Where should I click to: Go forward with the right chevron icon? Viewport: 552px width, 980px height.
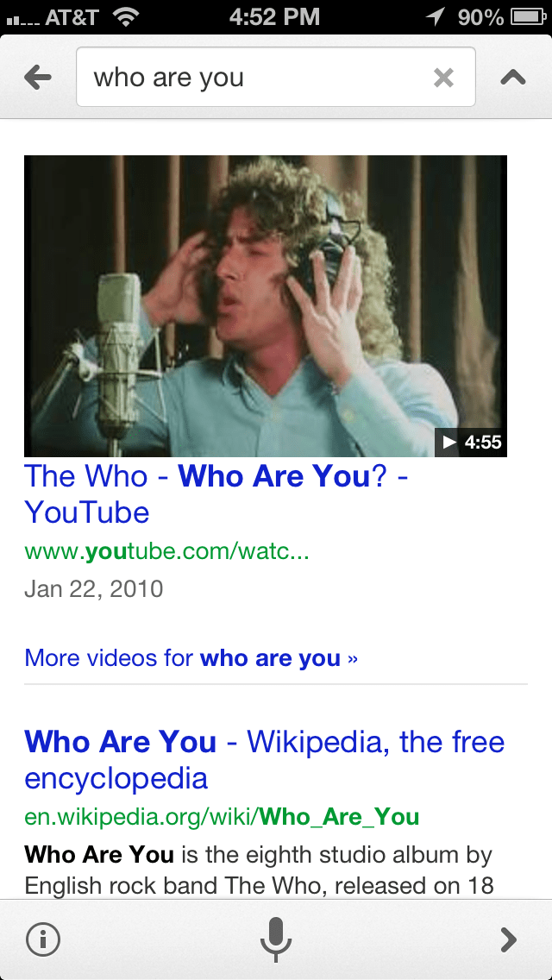point(509,939)
